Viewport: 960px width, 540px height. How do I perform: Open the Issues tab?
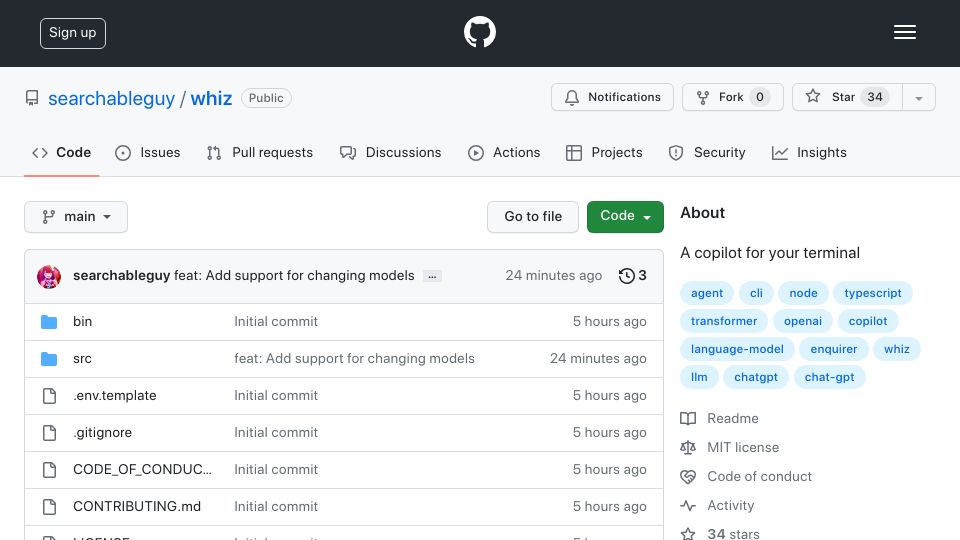click(148, 152)
